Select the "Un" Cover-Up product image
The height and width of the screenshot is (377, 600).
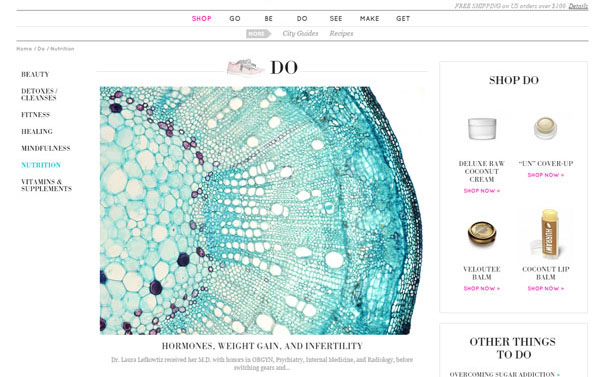point(546,129)
